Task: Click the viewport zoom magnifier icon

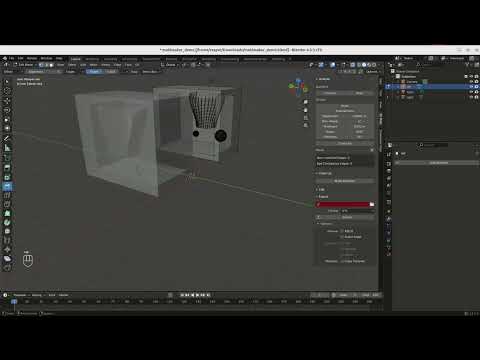Action: point(306,102)
